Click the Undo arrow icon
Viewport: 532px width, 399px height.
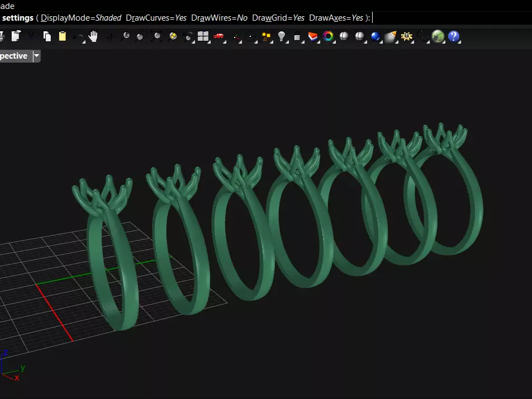79,36
